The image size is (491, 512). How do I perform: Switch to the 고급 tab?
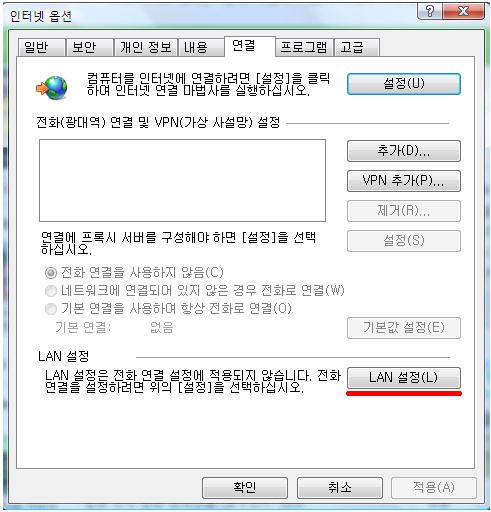[357, 47]
